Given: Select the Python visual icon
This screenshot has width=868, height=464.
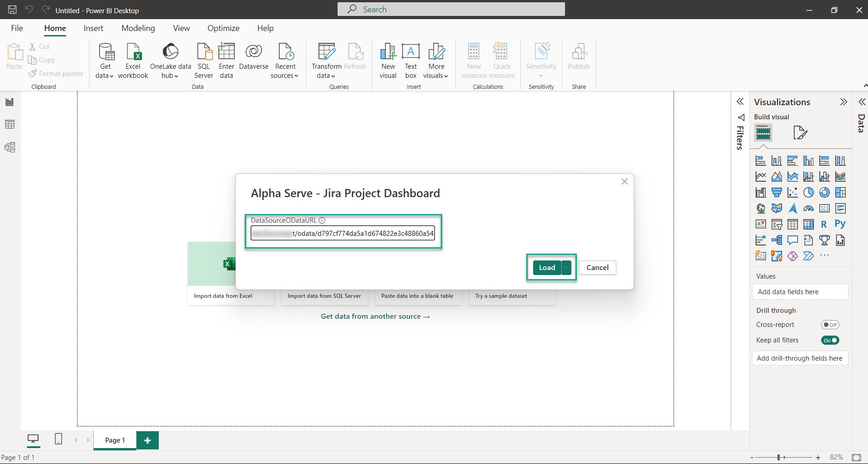Looking at the screenshot, I should click(x=840, y=224).
